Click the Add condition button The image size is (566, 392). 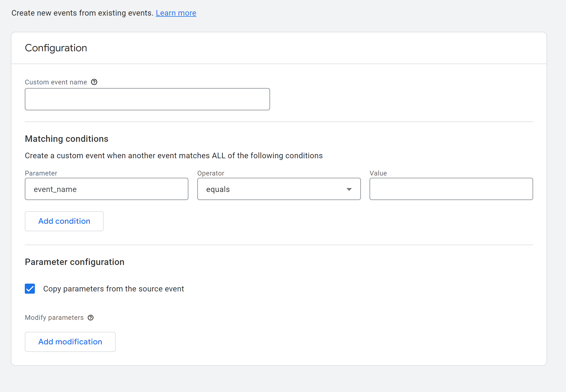(64, 221)
